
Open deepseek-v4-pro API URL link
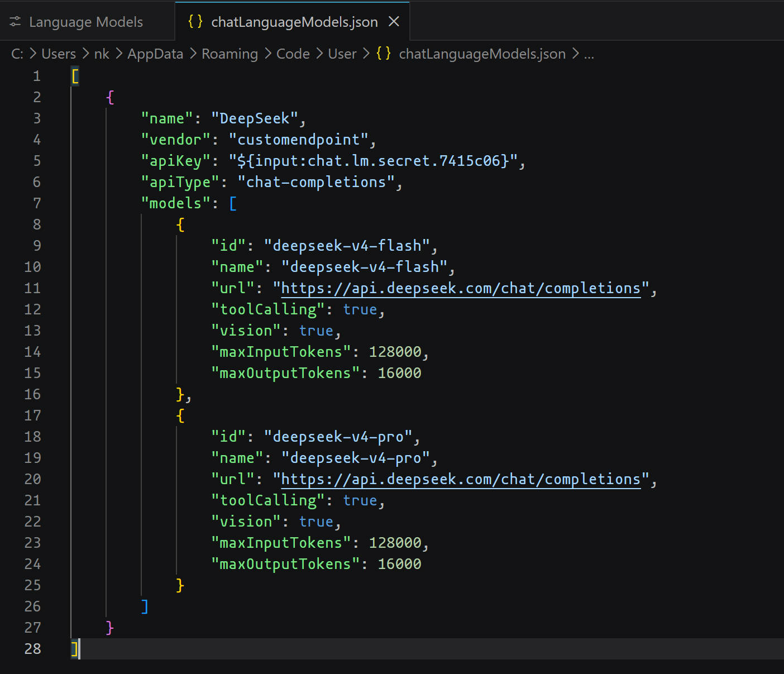[461, 479]
